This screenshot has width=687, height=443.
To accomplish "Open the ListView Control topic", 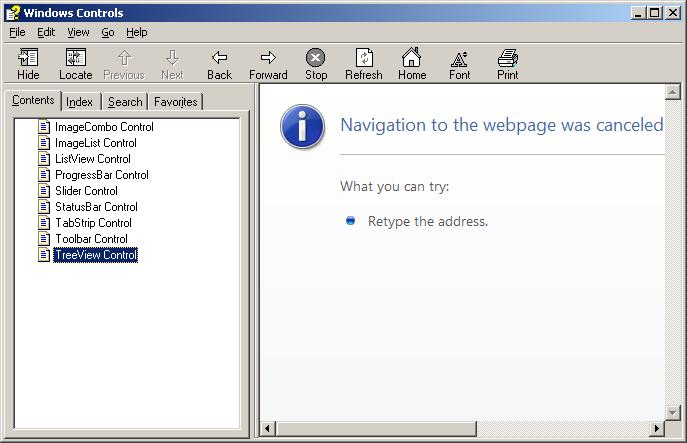I will 93,159.
